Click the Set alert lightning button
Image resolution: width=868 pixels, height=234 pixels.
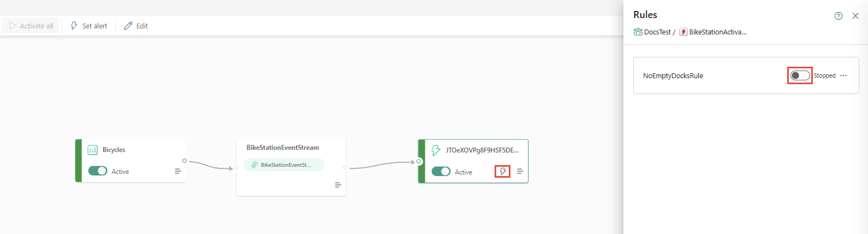click(x=89, y=26)
